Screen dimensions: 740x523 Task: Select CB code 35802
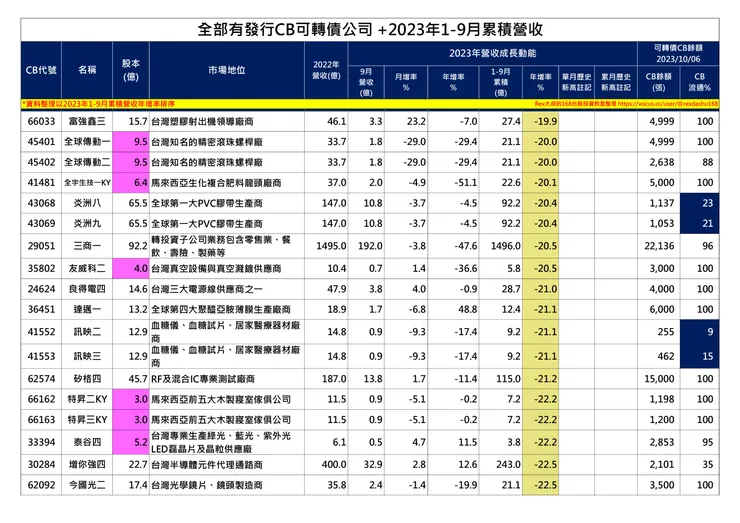(x=41, y=268)
